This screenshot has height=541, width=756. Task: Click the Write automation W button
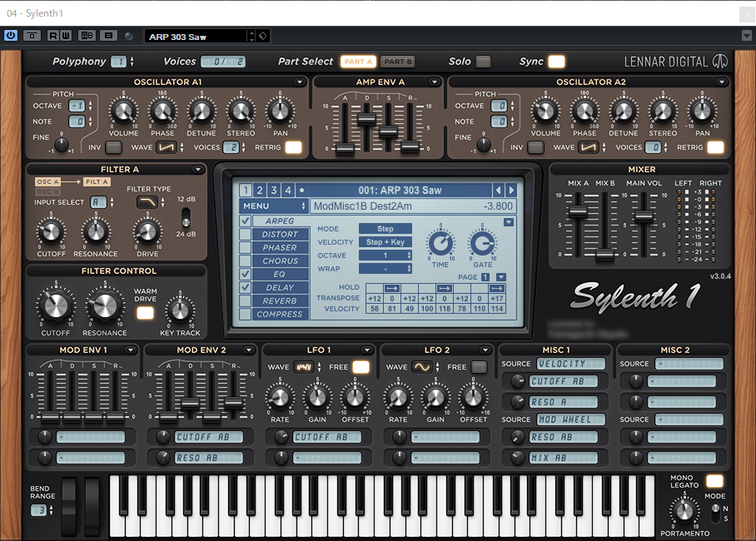point(66,35)
